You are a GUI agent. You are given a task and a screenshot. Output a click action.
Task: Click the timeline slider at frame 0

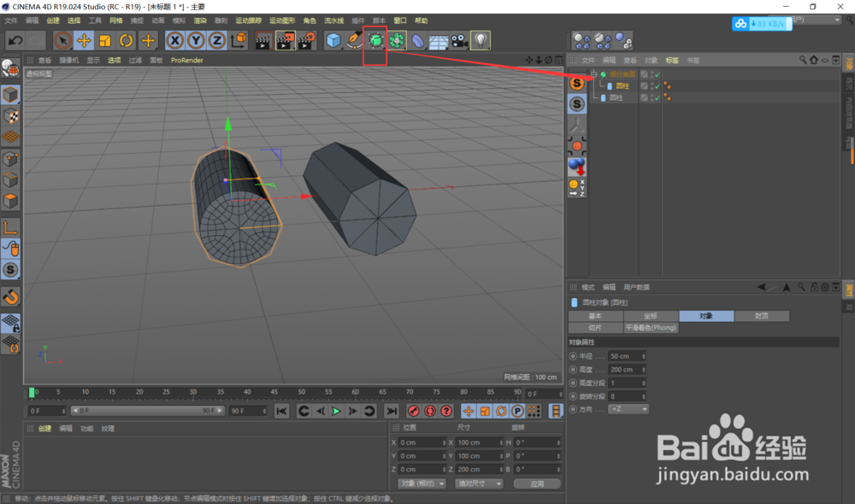[32, 393]
